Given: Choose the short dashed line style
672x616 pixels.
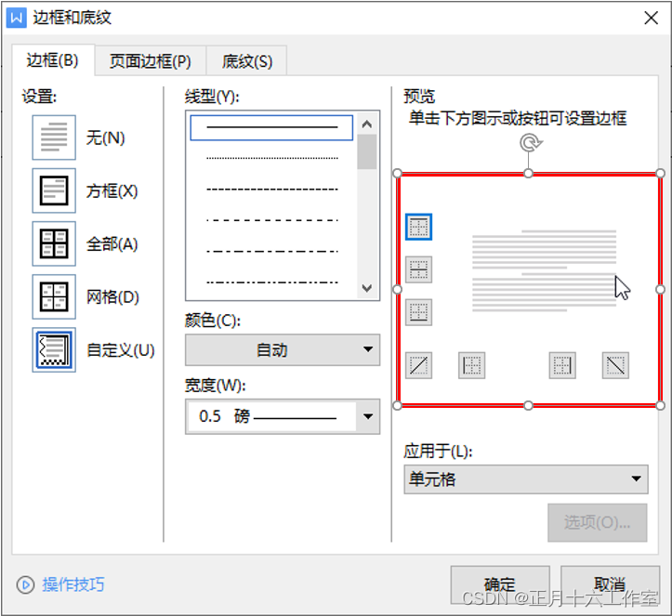Looking at the screenshot, I should [271, 189].
